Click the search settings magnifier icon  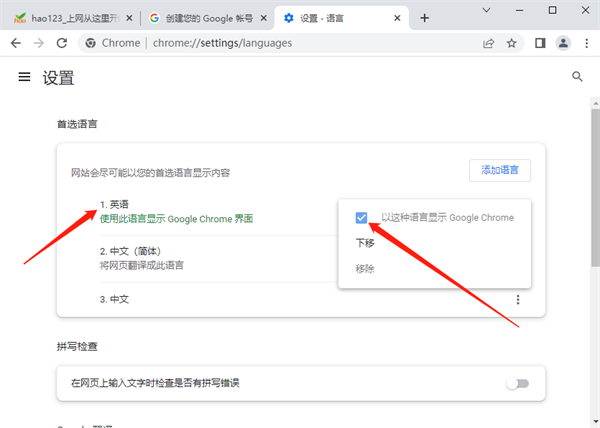tap(577, 77)
